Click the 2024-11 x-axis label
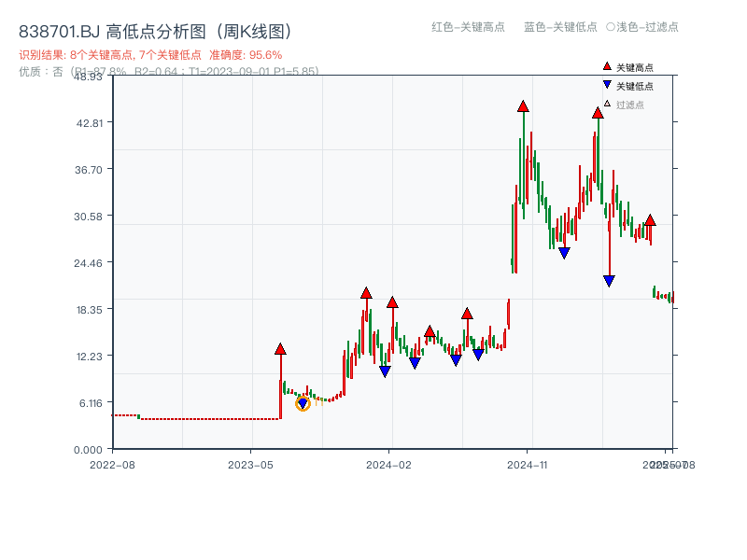747x560 pixels. (x=528, y=465)
